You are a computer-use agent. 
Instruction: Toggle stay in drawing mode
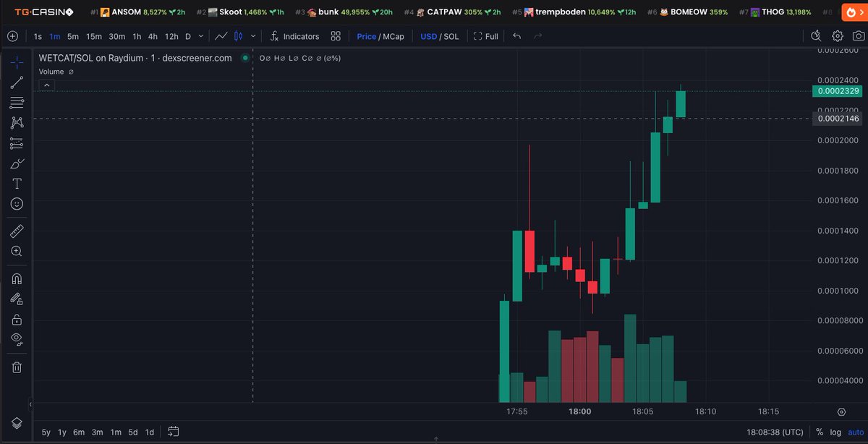click(17, 299)
